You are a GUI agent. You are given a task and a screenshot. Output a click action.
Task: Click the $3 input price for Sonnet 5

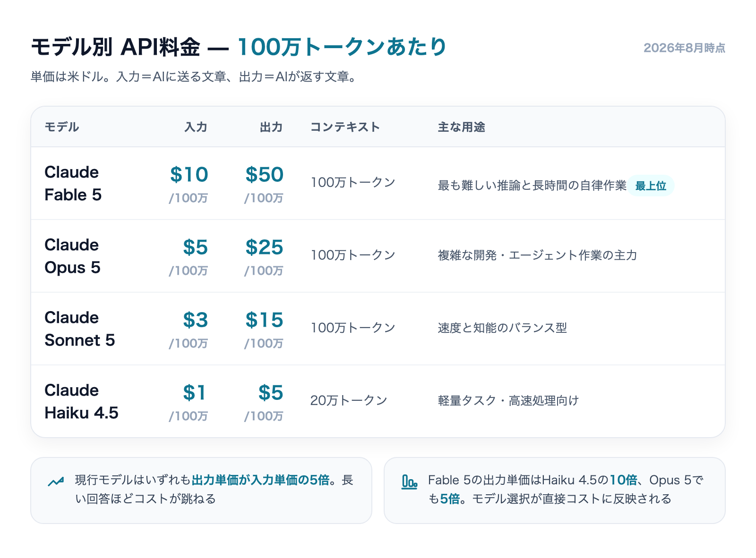click(196, 320)
